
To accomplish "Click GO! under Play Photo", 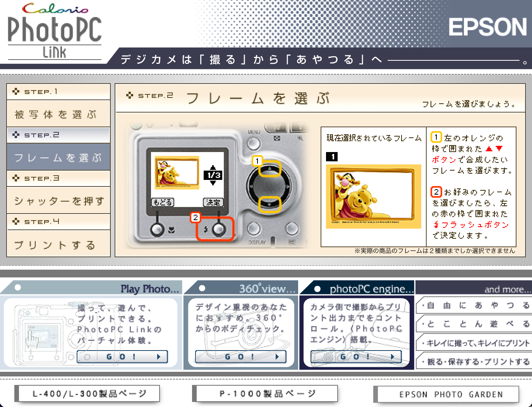I will coord(122,357).
